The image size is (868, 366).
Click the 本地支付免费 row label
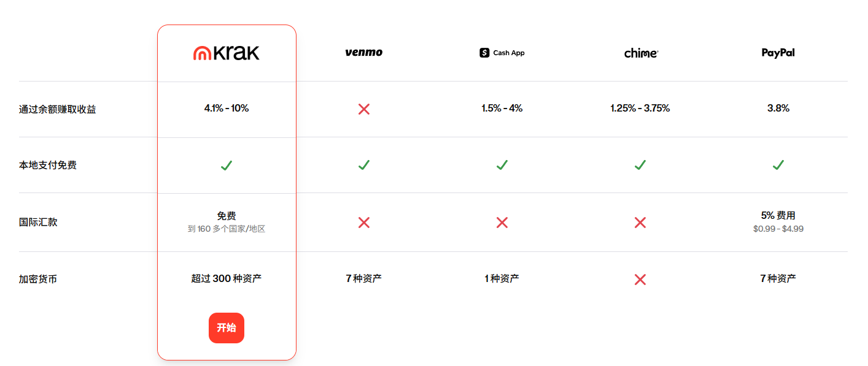(48, 166)
